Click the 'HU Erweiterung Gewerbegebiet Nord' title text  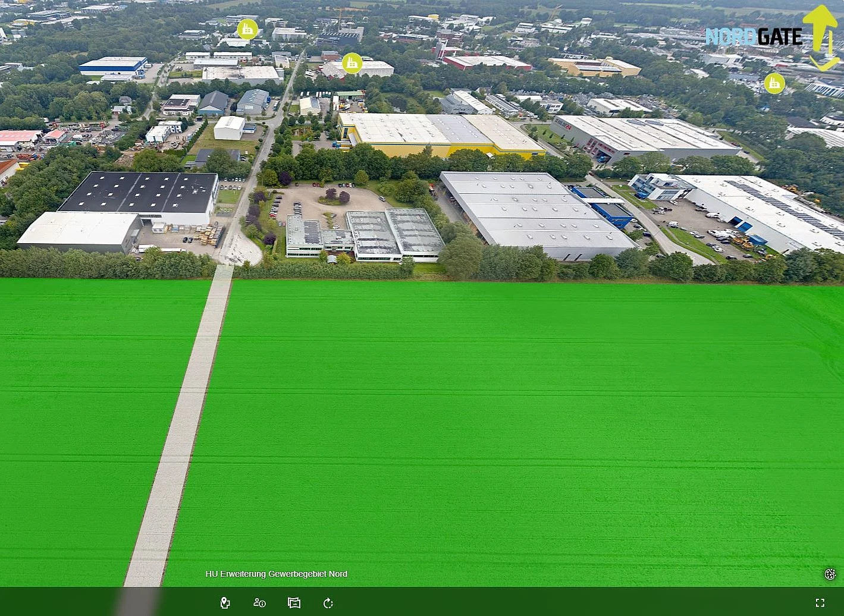[x=277, y=574]
